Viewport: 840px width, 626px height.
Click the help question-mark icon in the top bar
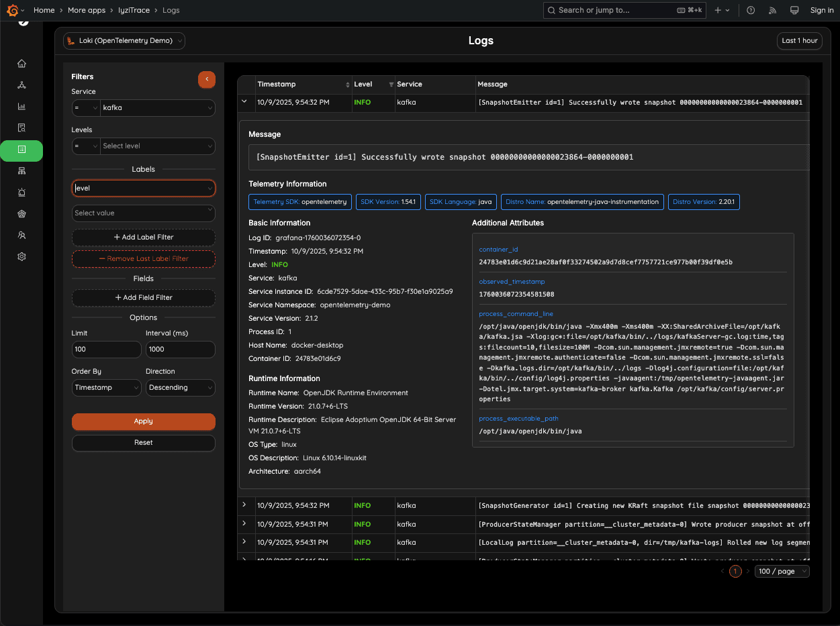[x=750, y=10]
